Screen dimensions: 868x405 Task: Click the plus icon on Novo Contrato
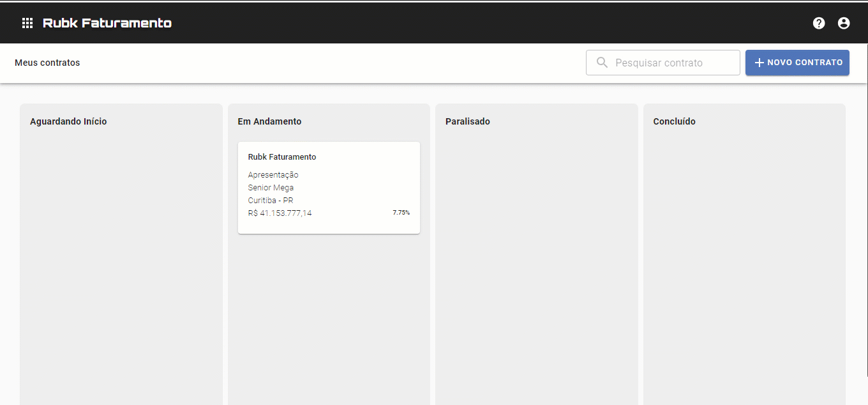click(759, 63)
